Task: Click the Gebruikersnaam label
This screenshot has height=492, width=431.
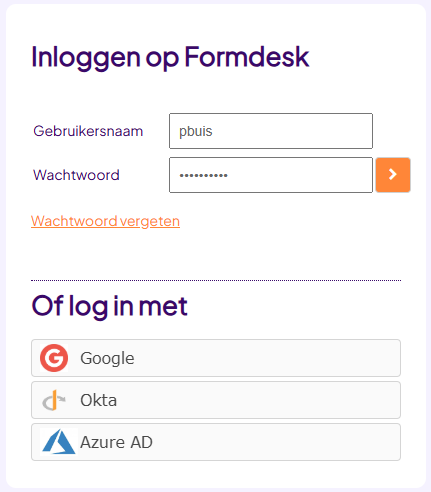Action: [88, 131]
